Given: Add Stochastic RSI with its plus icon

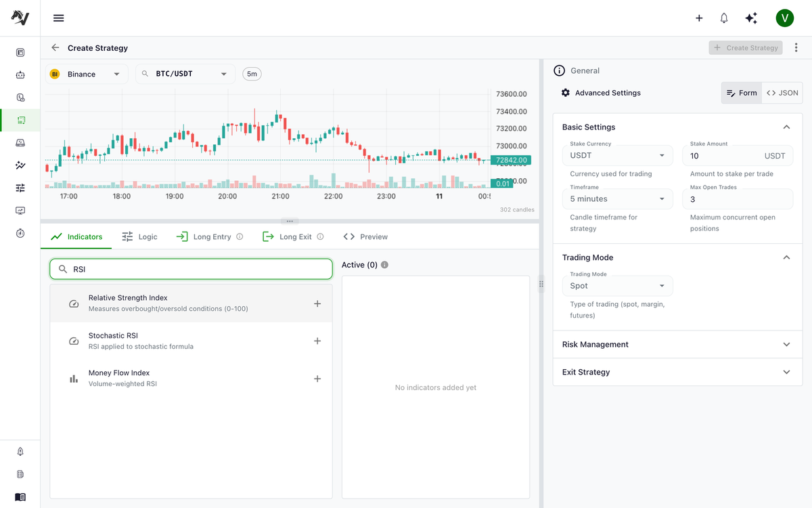Looking at the screenshot, I should tap(317, 341).
